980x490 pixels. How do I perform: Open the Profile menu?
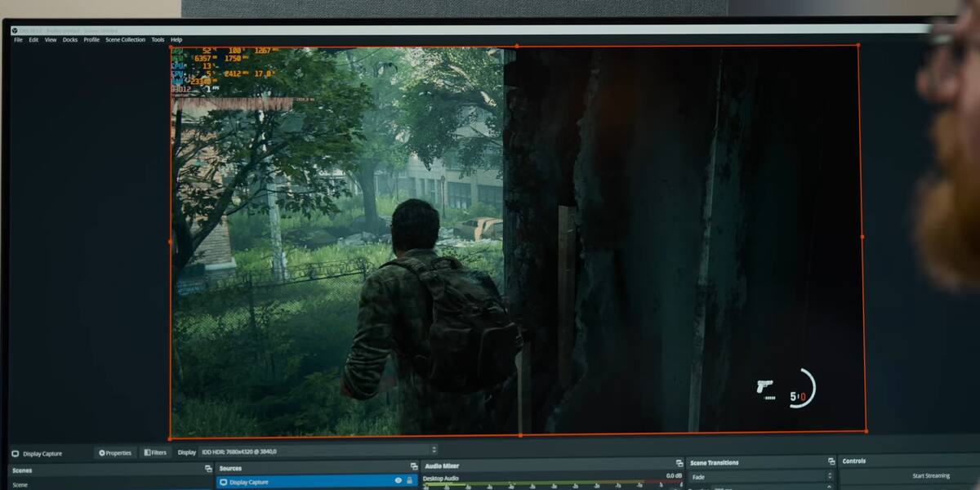tap(91, 39)
